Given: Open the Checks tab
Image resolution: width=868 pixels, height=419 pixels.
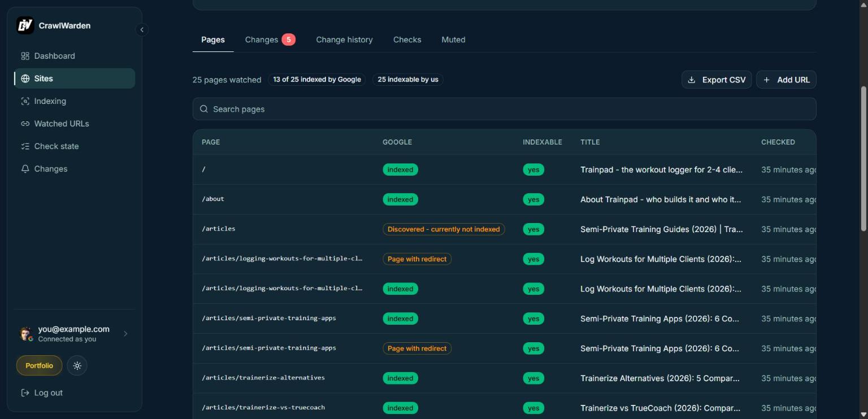Looking at the screenshot, I should [407, 40].
